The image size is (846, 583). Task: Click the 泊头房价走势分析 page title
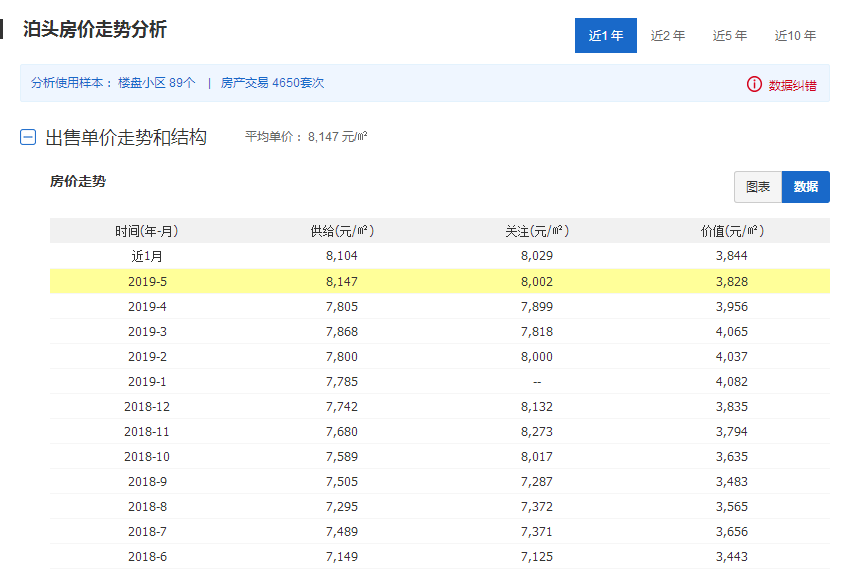tap(94, 29)
